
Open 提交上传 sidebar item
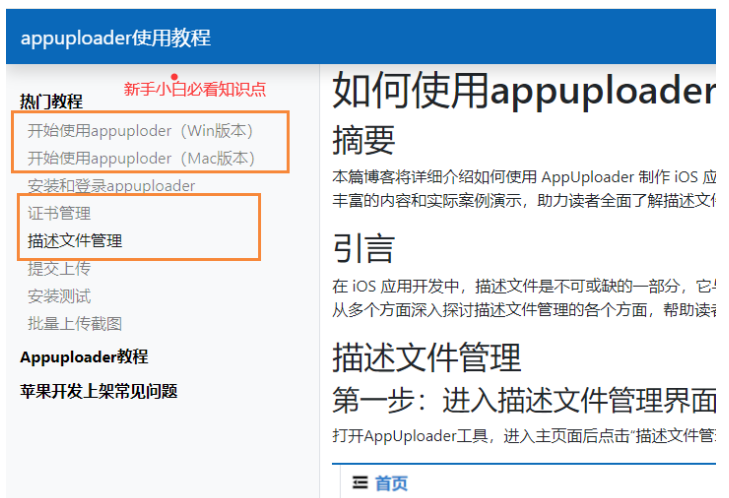tap(59, 268)
